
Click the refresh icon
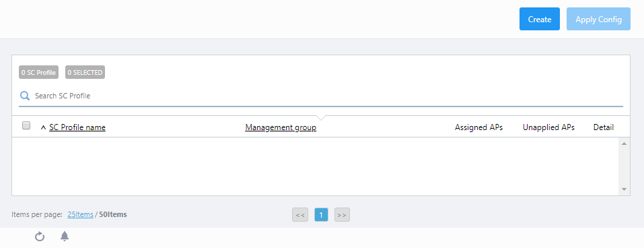[x=40, y=236]
